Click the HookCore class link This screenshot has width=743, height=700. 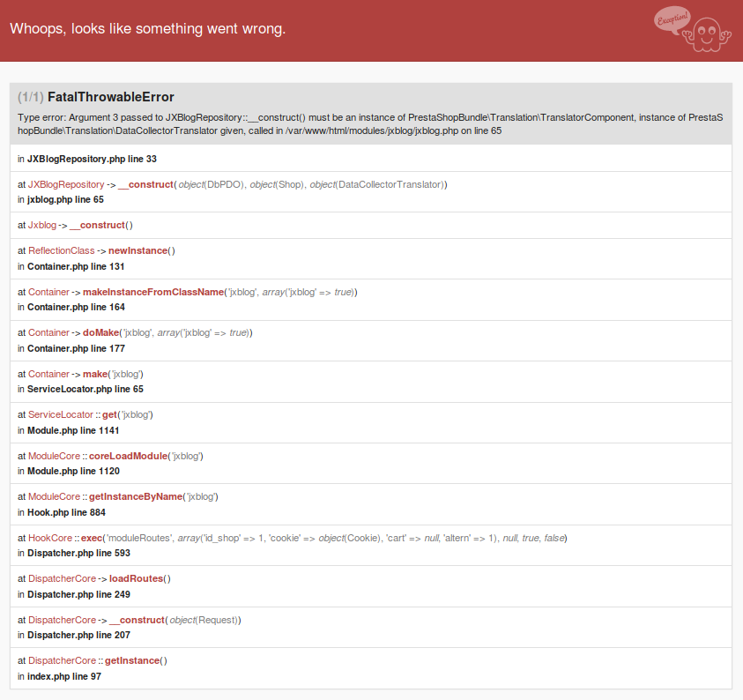tap(50, 538)
